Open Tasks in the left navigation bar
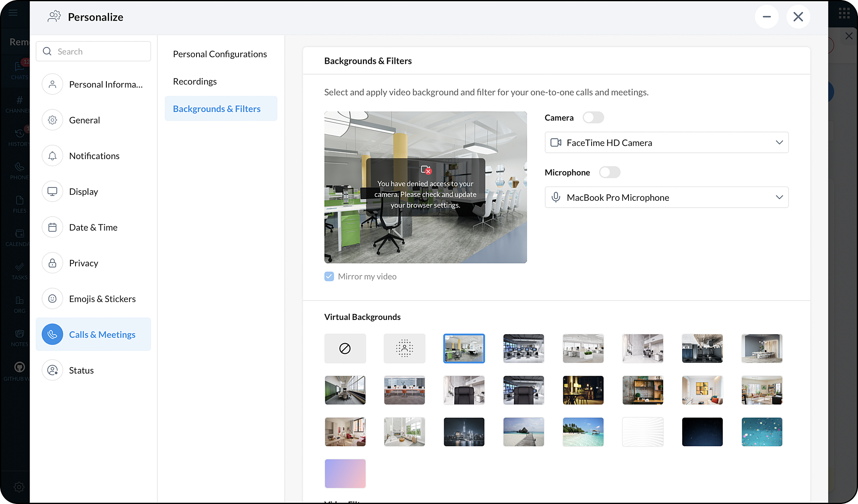This screenshot has width=858, height=504. pos(19,271)
